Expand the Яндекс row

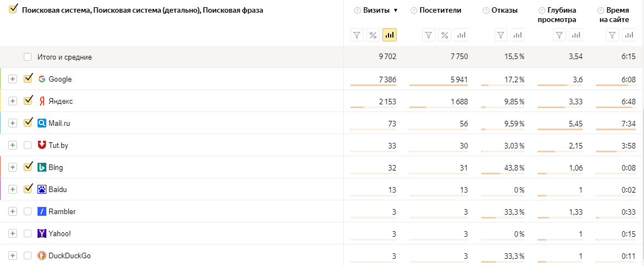click(x=13, y=101)
